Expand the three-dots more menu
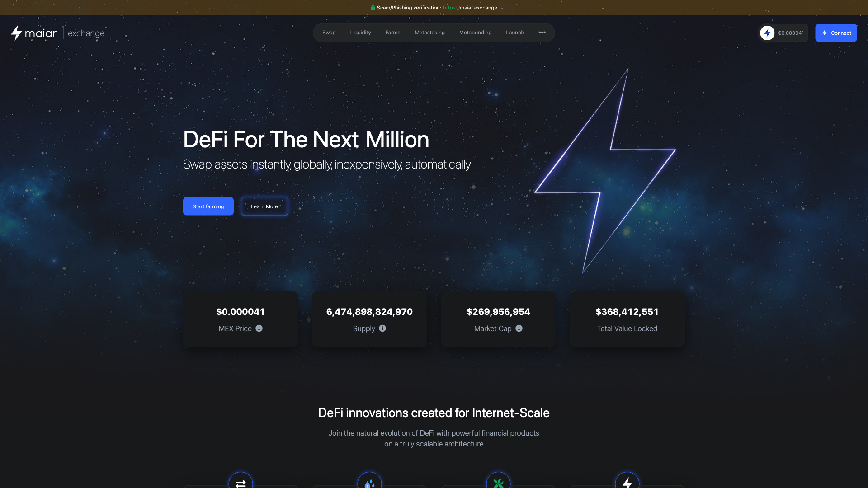The image size is (868, 488). click(542, 33)
